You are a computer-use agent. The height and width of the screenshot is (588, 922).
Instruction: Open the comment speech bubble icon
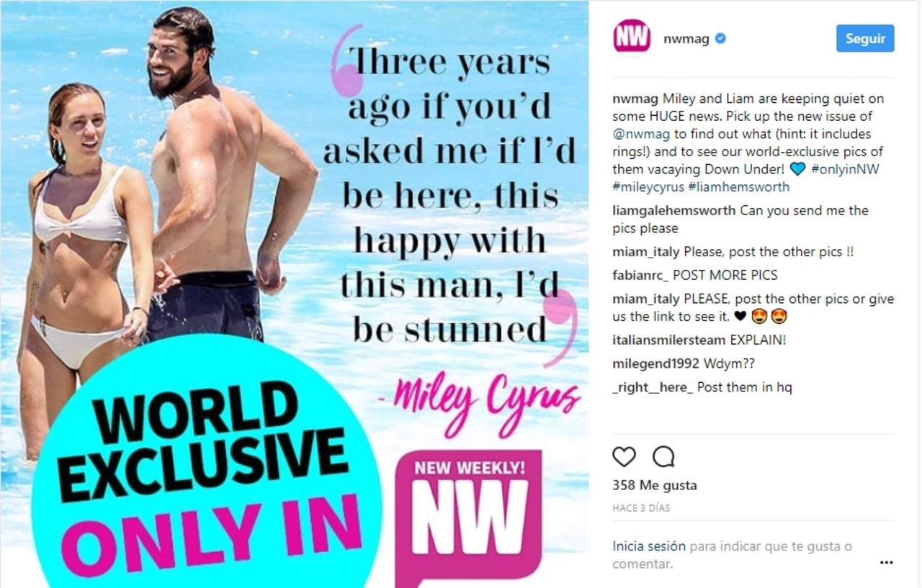pos(663,456)
